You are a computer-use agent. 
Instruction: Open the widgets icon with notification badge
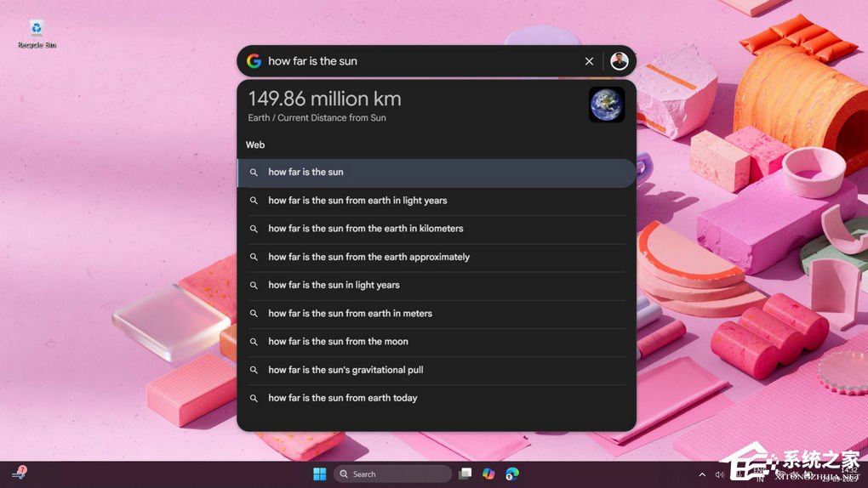[x=20, y=473]
